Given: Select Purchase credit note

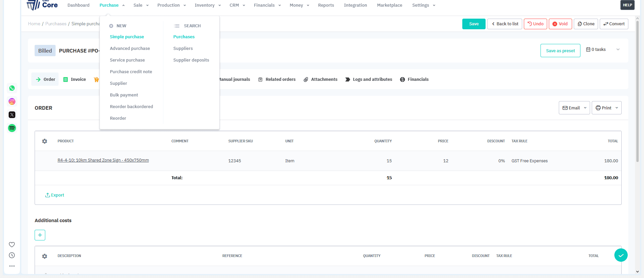Looking at the screenshot, I should coord(131,72).
